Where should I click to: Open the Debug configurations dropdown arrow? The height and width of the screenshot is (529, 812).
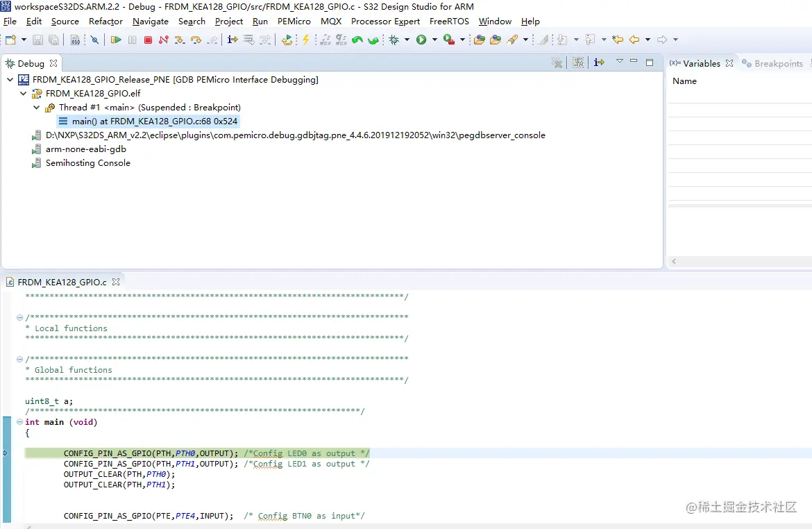coord(407,40)
